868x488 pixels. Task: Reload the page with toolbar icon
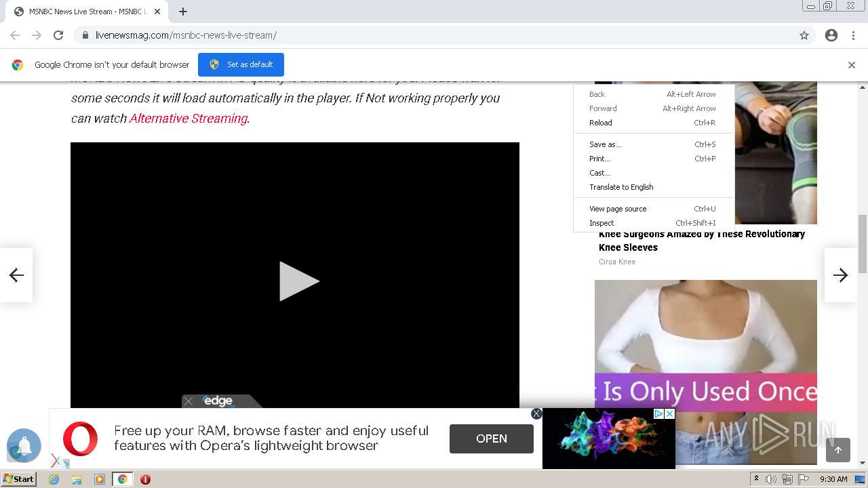click(x=58, y=35)
